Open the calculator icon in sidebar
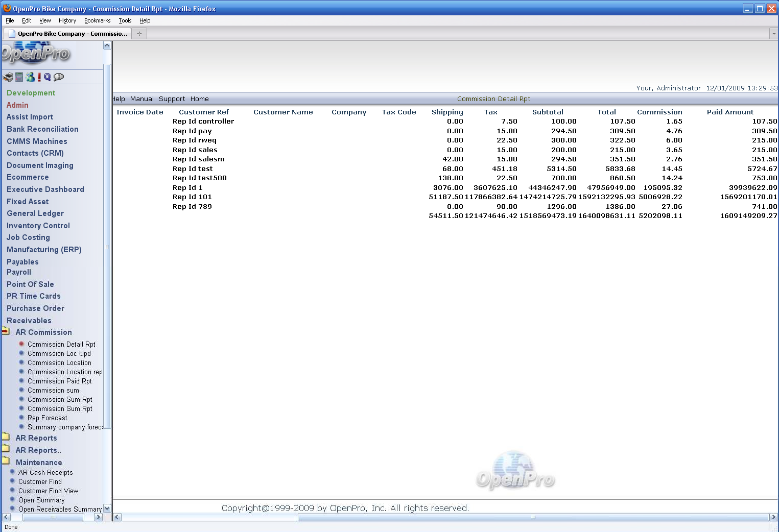The width and height of the screenshot is (779, 532). (19, 77)
